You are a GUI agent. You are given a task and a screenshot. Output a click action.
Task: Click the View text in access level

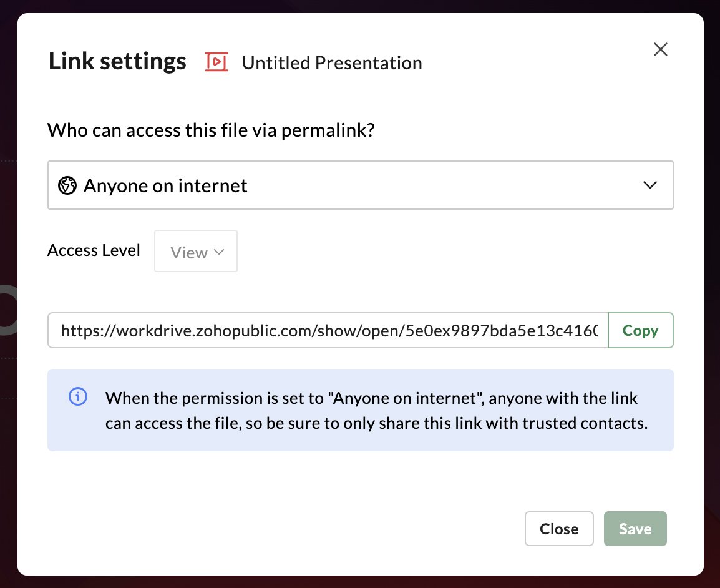click(x=188, y=252)
